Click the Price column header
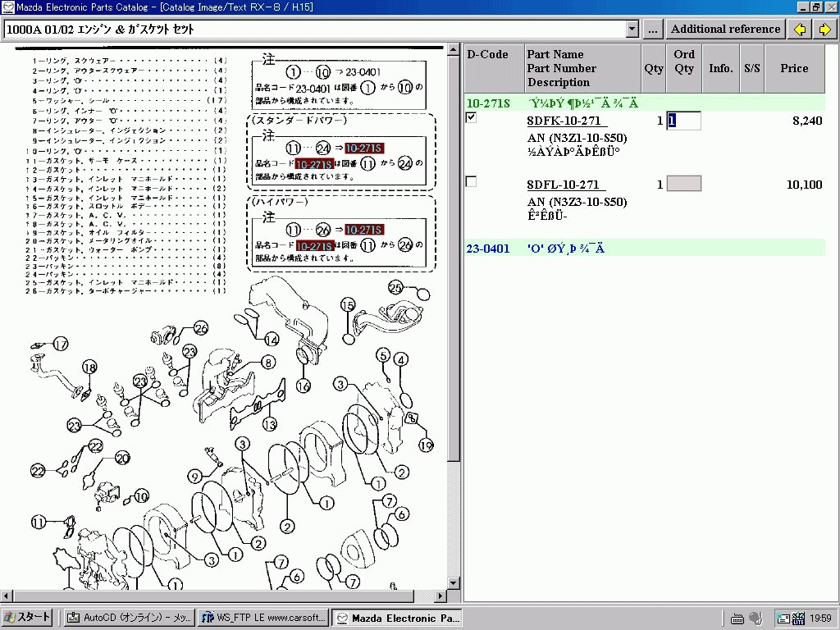 (x=794, y=68)
